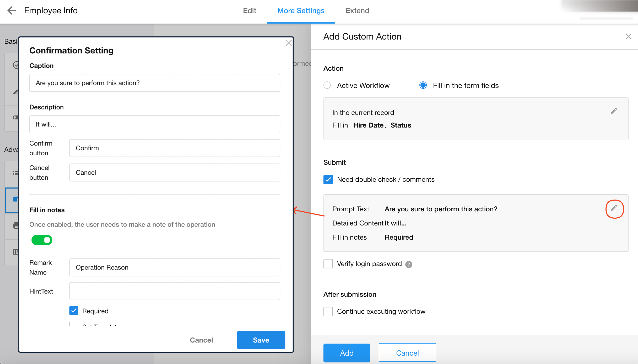The width and height of the screenshot is (638, 364).
Task: Click the back arrow next to Employee Info
Action: click(x=12, y=10)
